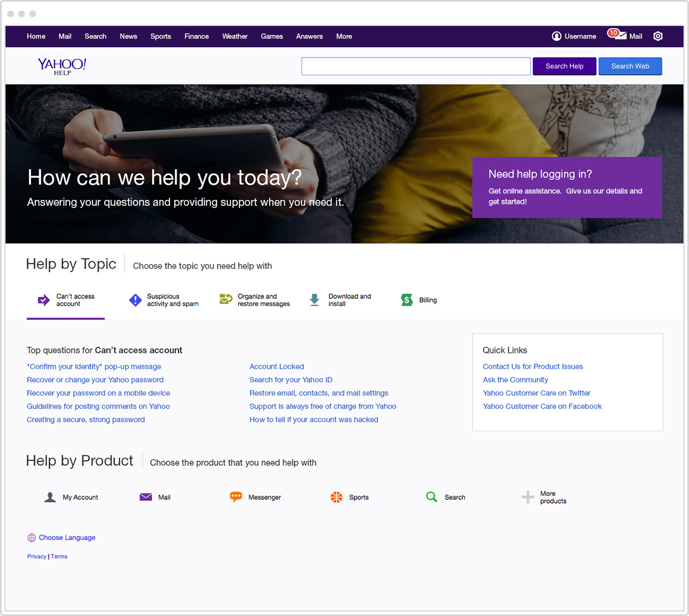Viewport: 689px width, 616px height.
Task: Open Support is always free of charge link
Action: [323, 406]
